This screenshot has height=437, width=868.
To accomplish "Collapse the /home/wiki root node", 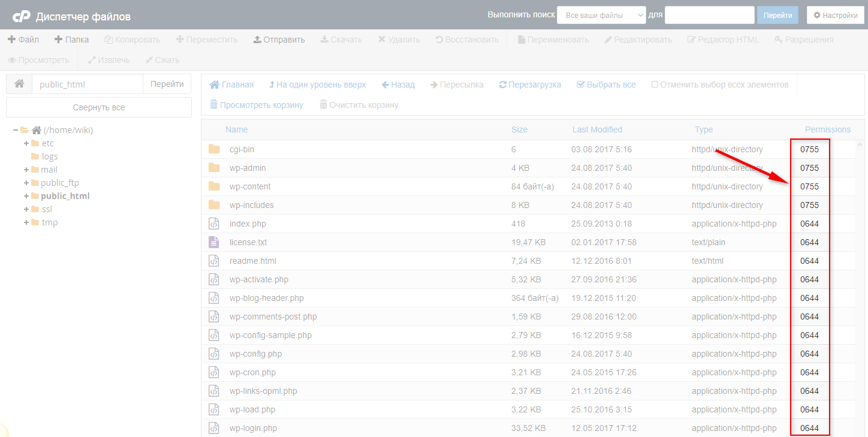I will click(x=15, y=130).
